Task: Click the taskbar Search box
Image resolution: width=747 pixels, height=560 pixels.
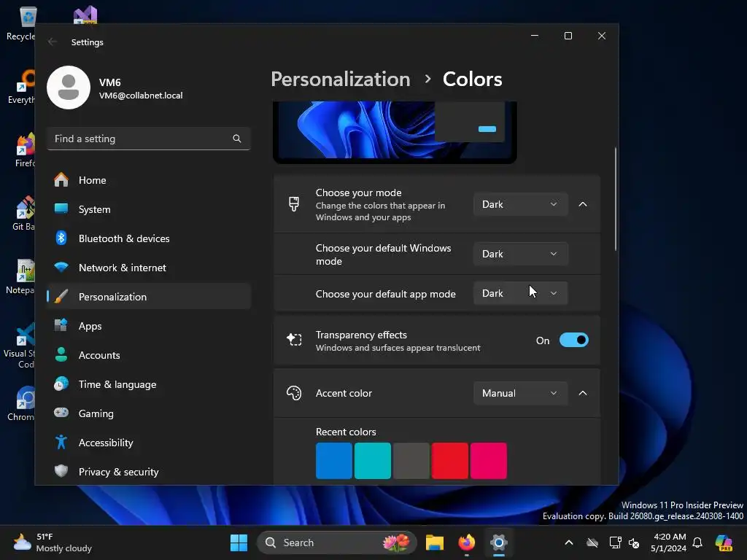Action: (x=336, y=542)
